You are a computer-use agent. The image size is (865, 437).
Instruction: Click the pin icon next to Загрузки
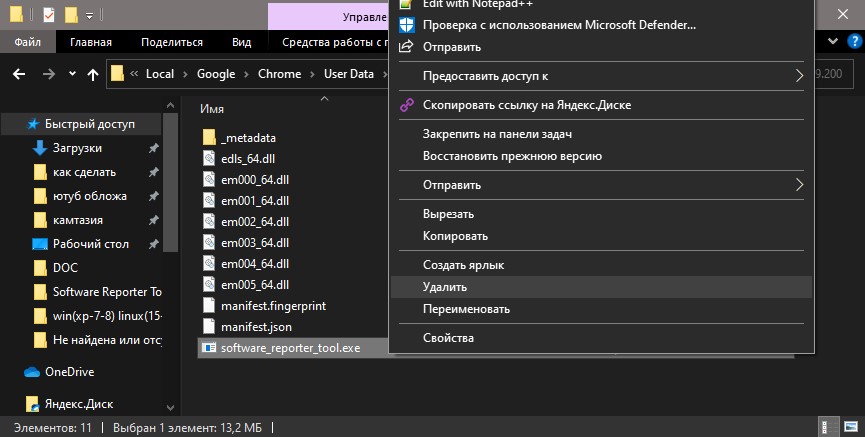tap(153, 148)
